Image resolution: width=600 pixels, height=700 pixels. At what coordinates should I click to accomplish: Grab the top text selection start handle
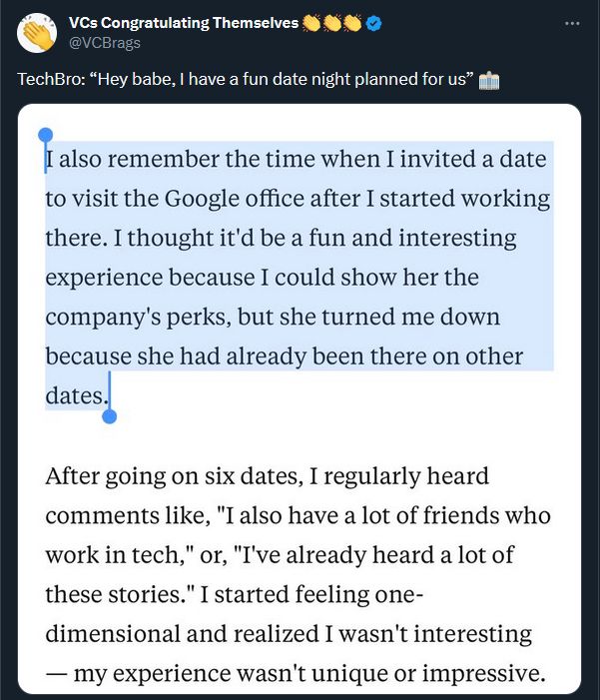(45, 137)
